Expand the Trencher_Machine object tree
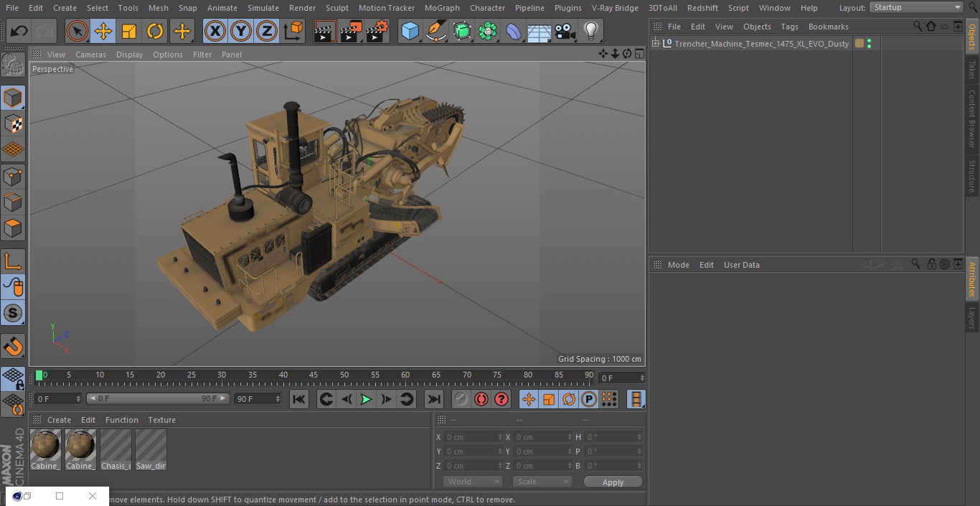Viewport: 980px width, 506px height. click(x=655, y=44)
